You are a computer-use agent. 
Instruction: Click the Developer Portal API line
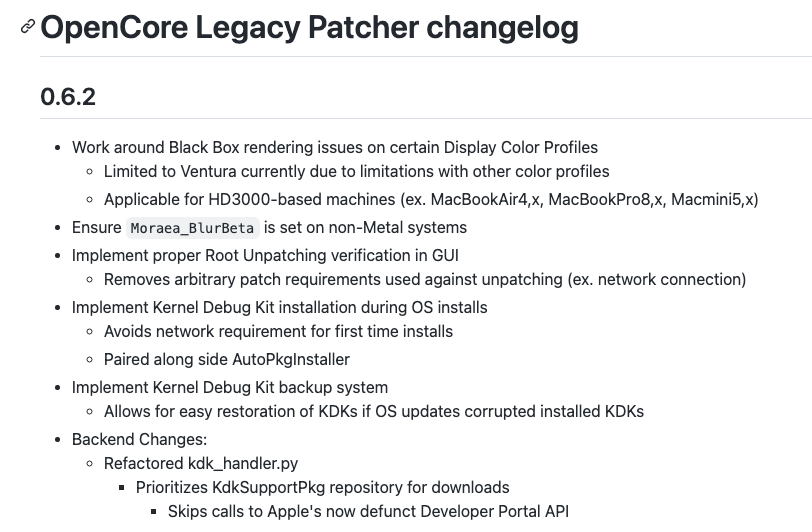point(368,511)
